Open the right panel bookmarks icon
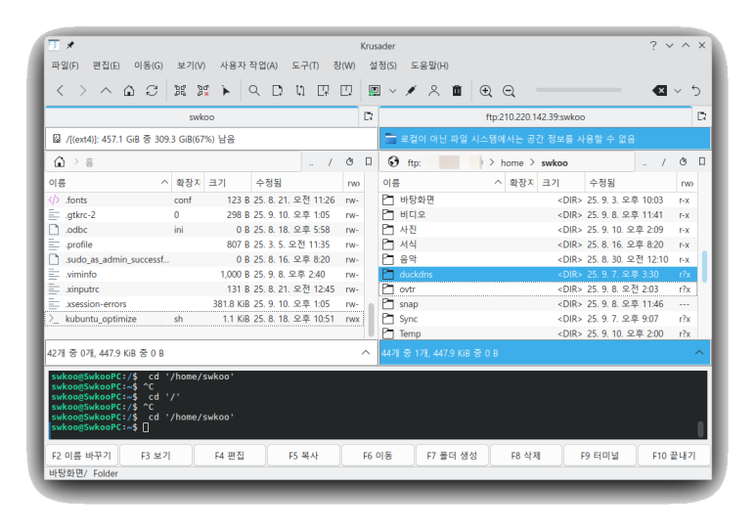Image resolution: width=756 pixels, height=532 pixels. click(702, 162)
